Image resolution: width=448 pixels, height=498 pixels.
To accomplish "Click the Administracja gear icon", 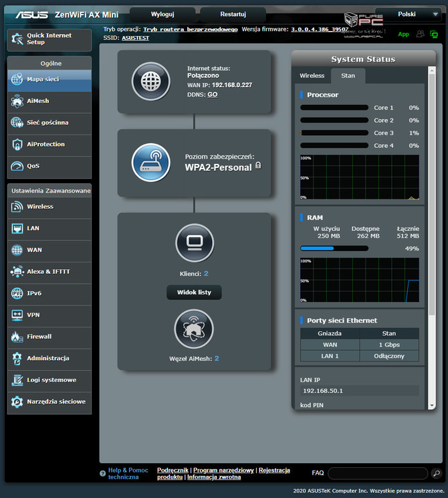I will (x=17, y=359).
